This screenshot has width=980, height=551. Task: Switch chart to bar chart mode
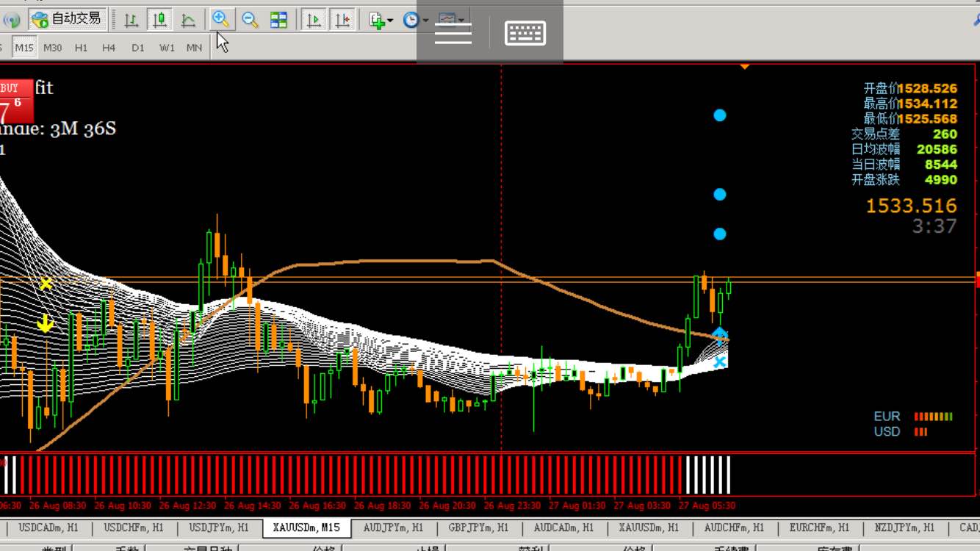click(131, 20)
